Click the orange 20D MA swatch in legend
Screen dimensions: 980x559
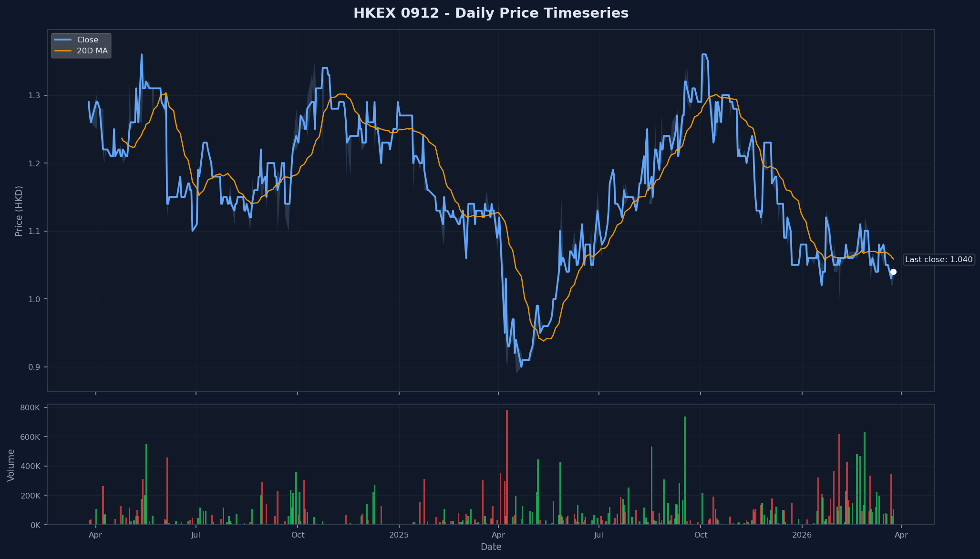tap(63, 51)
